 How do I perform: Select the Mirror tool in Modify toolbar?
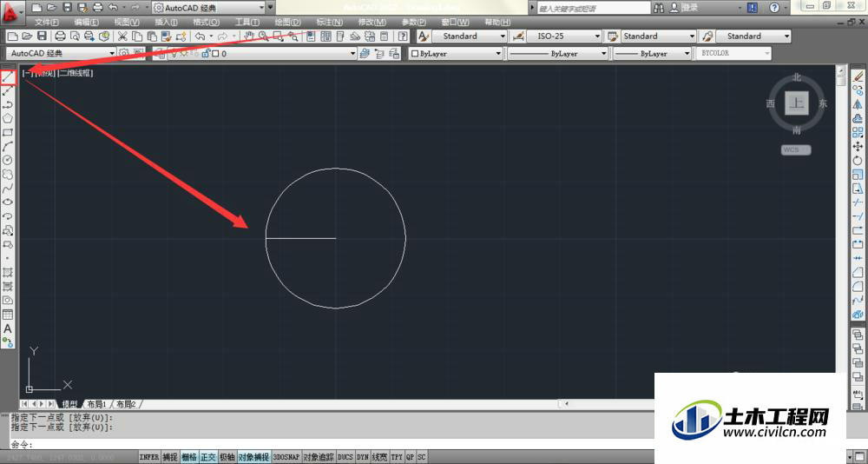tap(858, 104)
